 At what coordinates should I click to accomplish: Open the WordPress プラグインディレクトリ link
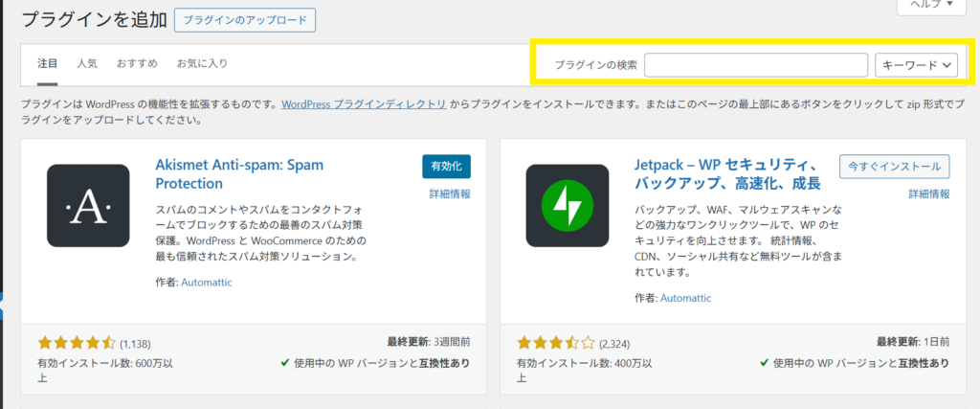[364, 104]
